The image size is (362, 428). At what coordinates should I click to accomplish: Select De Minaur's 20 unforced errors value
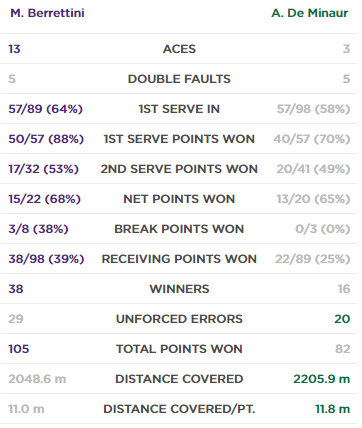(342, 319)
